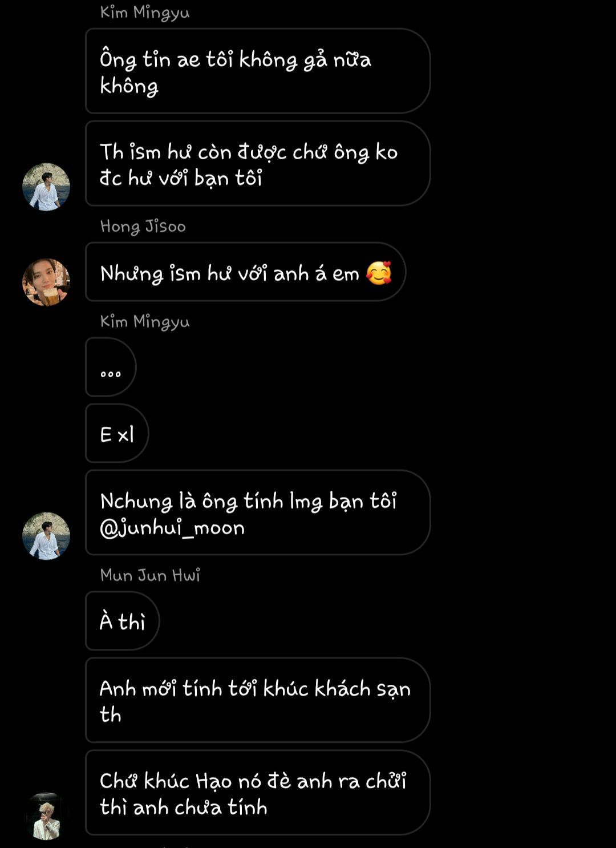Select the 'Th ism hư còn được' message

tap(258, 164)
